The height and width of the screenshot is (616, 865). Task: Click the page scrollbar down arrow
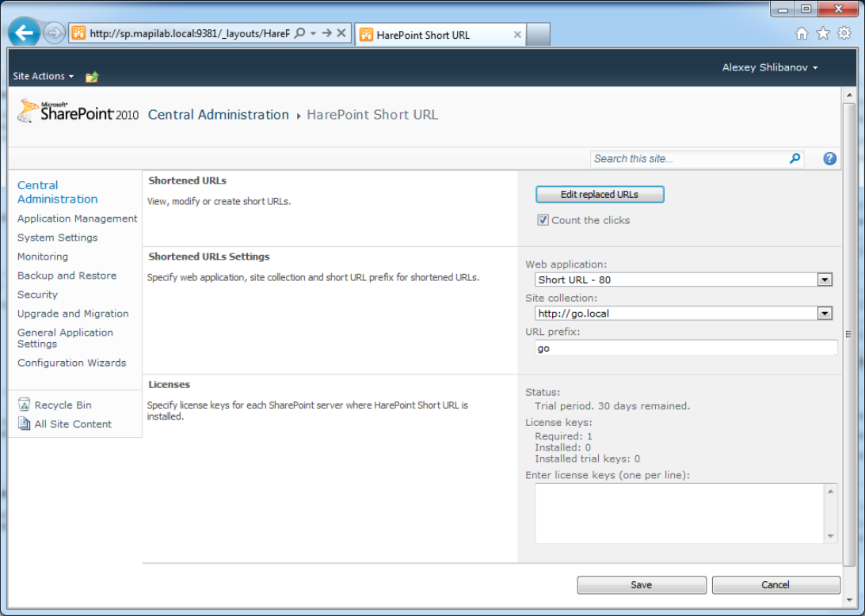pyautogui.click(x=849, y=599)
